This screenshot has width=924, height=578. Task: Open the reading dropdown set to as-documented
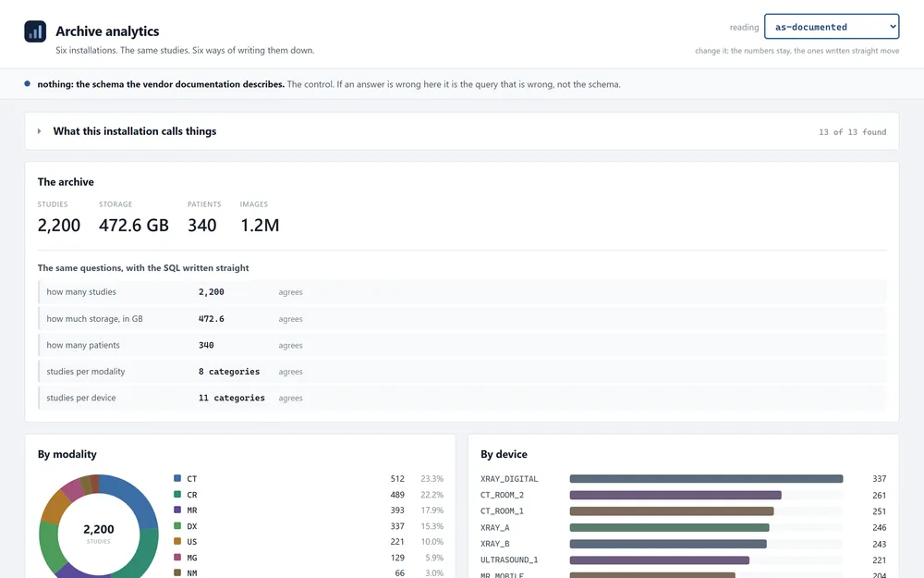(x=832, y=27)
